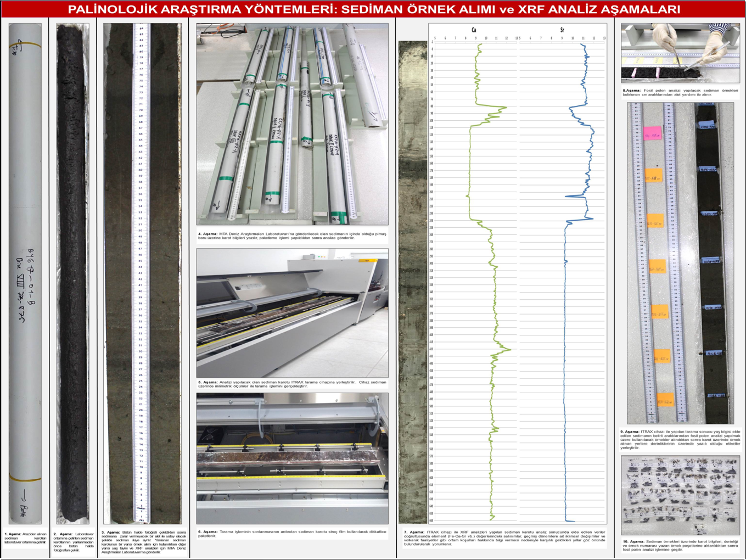
Task: Select the 1. Aşama caption text
Action: coord(25,537)
